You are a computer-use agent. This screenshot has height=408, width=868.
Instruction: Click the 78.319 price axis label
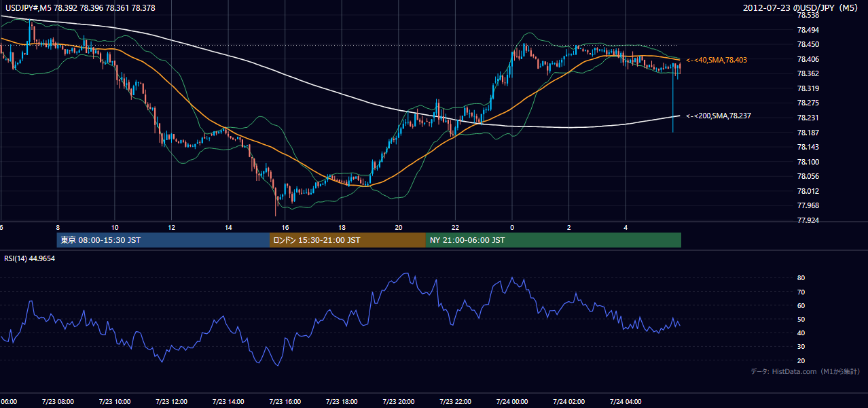coord(808,88)
